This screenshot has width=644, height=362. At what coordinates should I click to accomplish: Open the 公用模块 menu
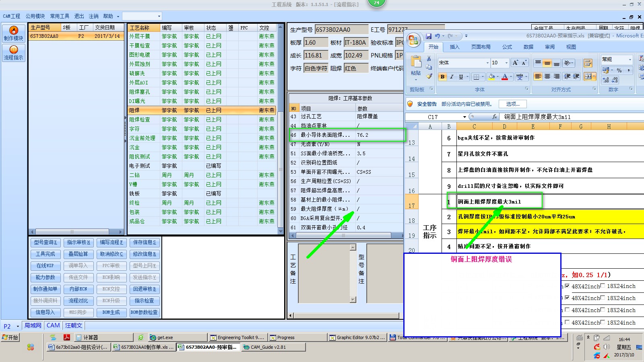point(35,16)
